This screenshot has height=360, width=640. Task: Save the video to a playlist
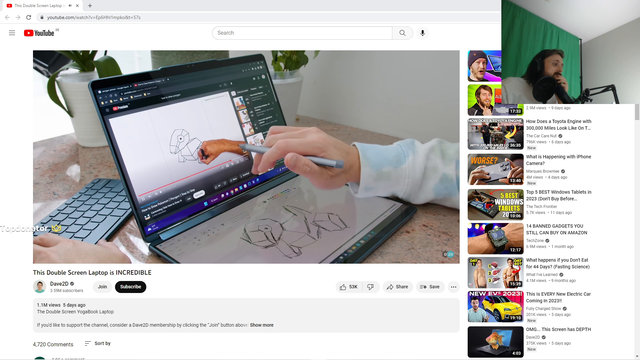click(x=430, y=287)
